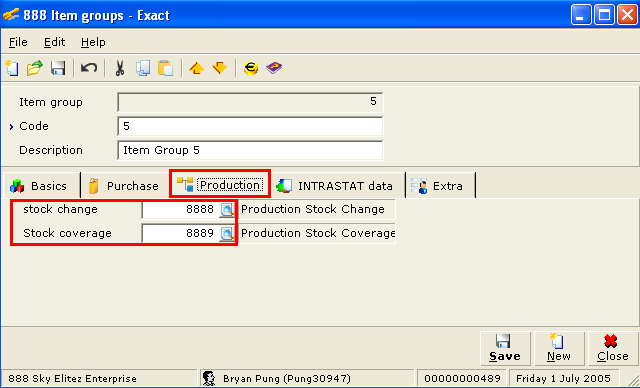
Task: Click the New document toolbar icon
Action: (x=12, y=68)
